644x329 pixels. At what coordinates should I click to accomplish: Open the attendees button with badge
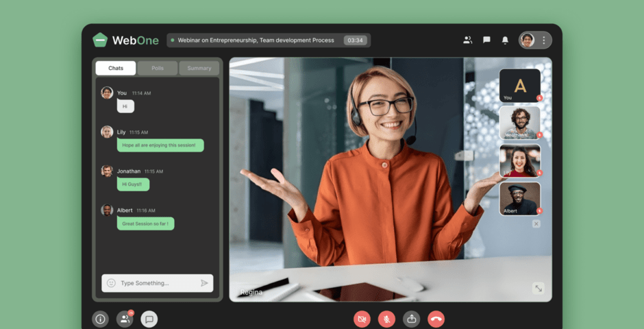click(x=125, y=319)
